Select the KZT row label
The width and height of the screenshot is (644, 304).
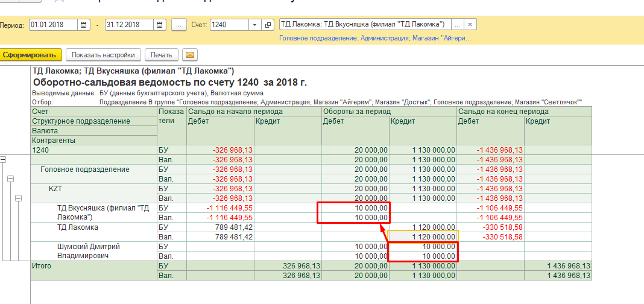tap(55, 189)
